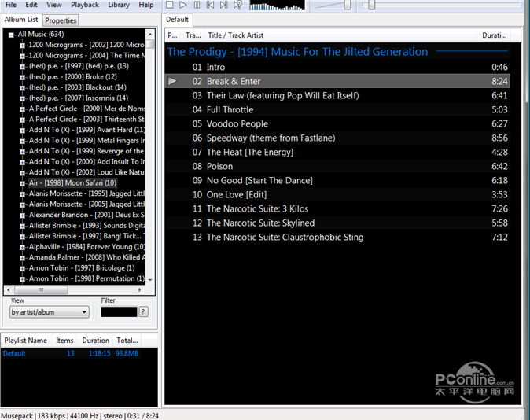Click the Track number column header

[193, 35]
